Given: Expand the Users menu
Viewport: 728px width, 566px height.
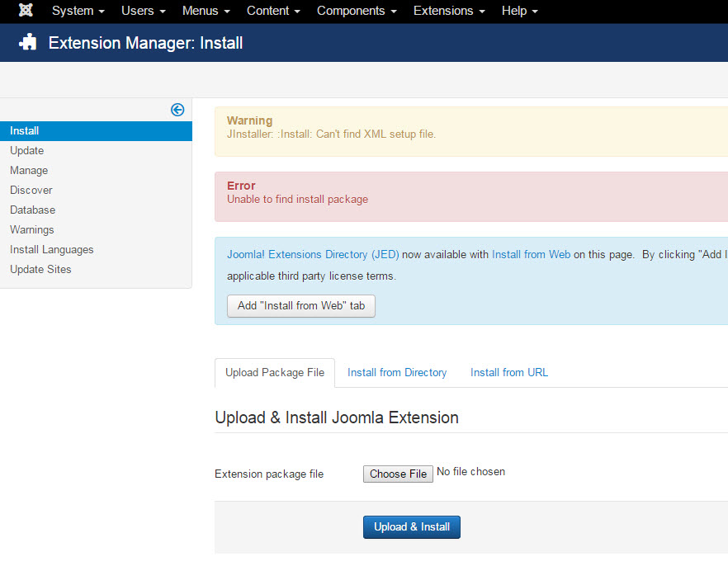Looking at the screenshot, I should (143, 11).
